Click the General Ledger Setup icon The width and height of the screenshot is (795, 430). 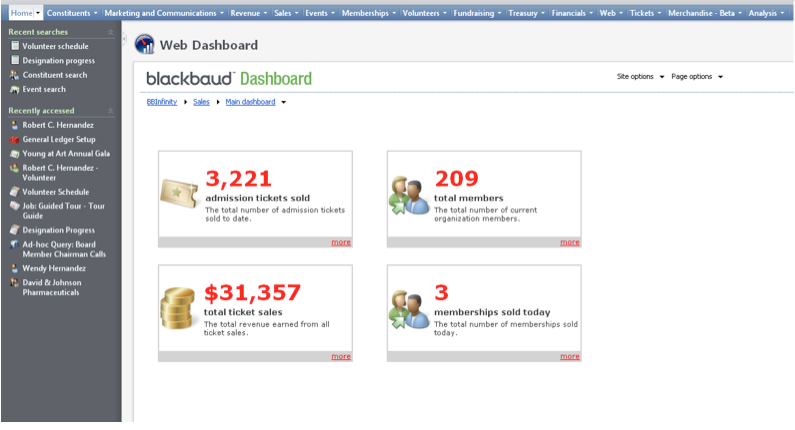15,139
